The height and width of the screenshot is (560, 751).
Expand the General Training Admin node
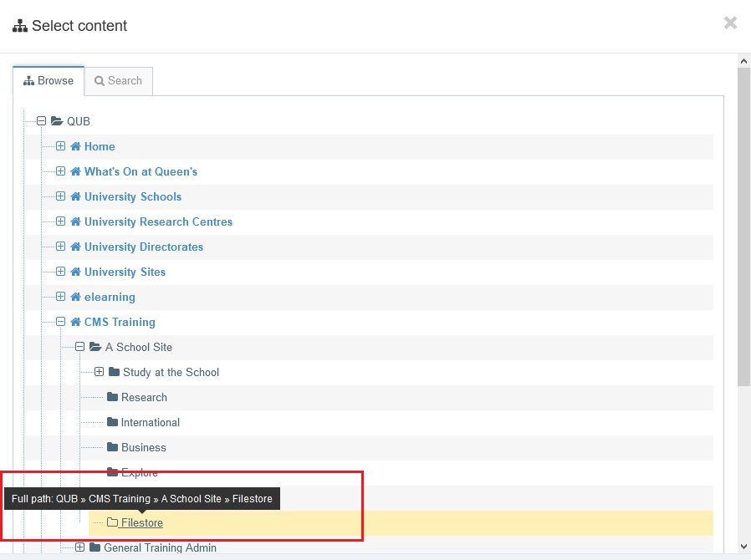[x=79, y=547]
